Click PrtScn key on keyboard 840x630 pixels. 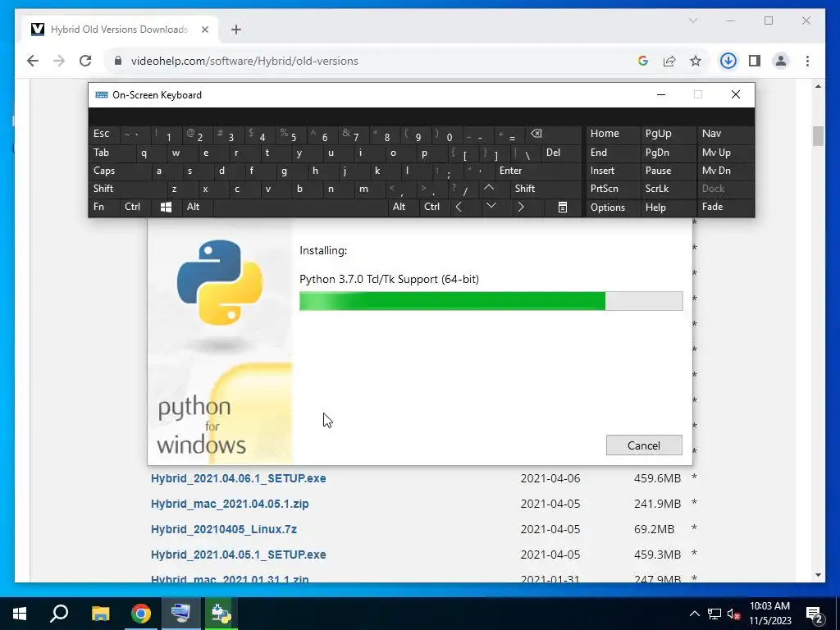613,189
